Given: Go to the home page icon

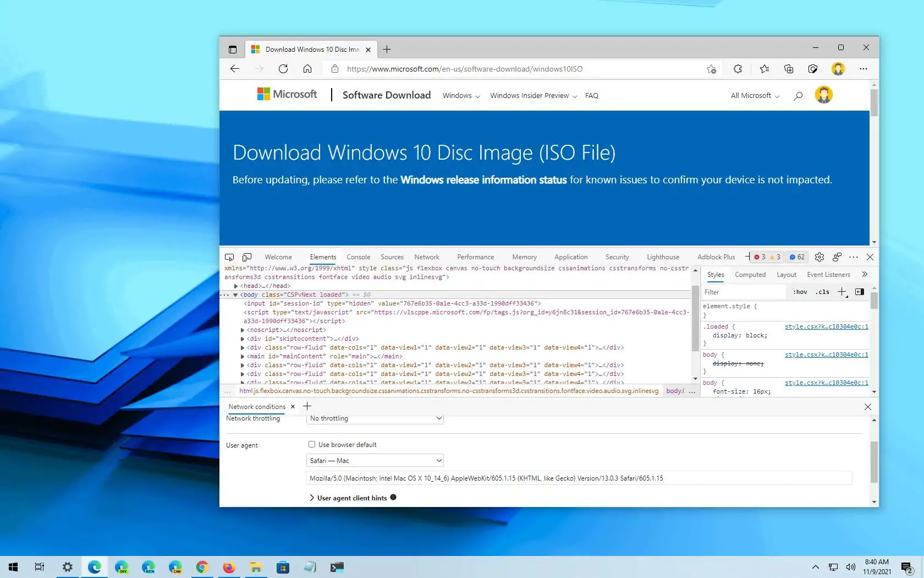Looking at the screenshot, I should (307, 69).
